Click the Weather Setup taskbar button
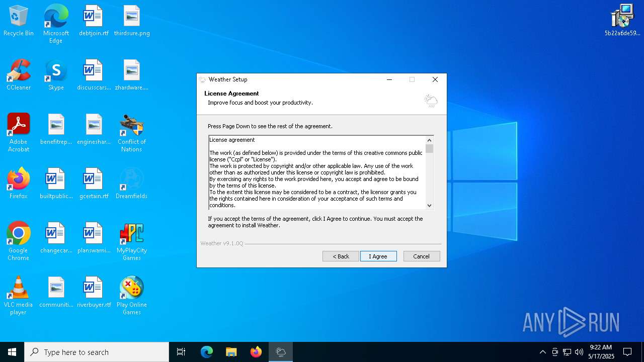This screenshot has width=644, height=362. pyautogui.click(x=281, y=352)
